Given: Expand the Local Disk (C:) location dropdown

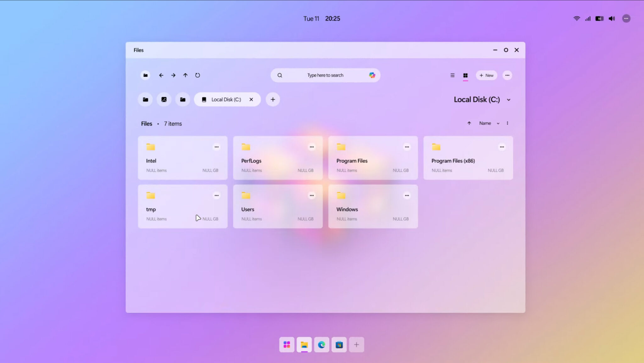Looking at the screenshot, I should point(508,100).
